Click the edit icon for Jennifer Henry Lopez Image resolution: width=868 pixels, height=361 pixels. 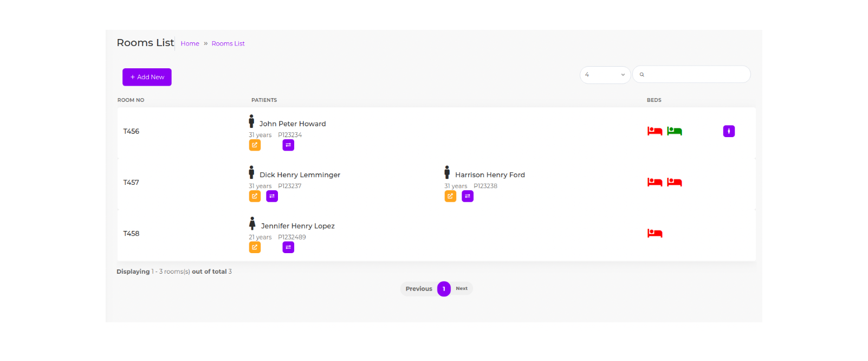255,247
